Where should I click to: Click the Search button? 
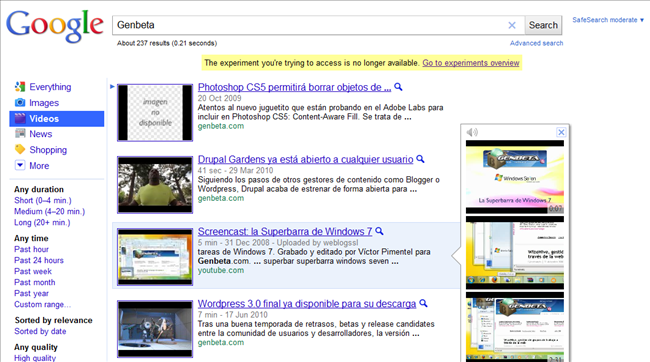point(543,25)
